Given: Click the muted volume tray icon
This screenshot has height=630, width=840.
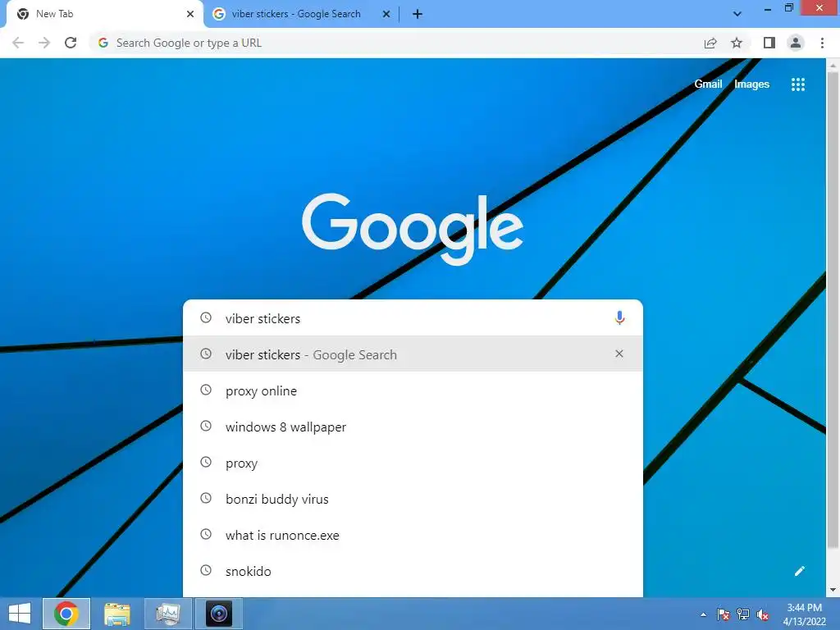Looking at the screenshot, I should (763, 614).
